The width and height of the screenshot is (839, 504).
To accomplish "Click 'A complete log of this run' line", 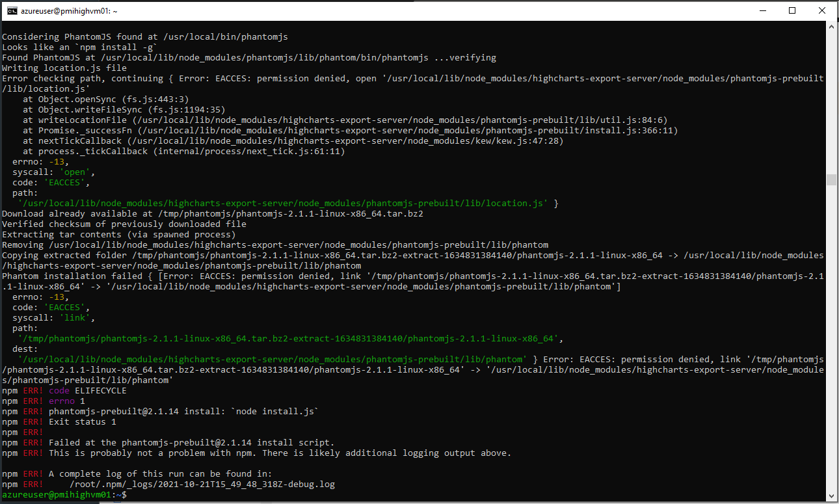I will tap(137, 474).
